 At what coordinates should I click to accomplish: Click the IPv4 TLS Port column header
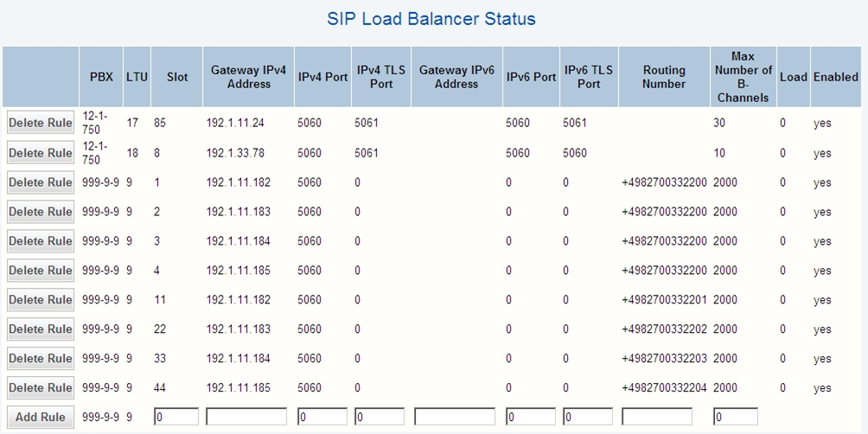pos(381,77)
